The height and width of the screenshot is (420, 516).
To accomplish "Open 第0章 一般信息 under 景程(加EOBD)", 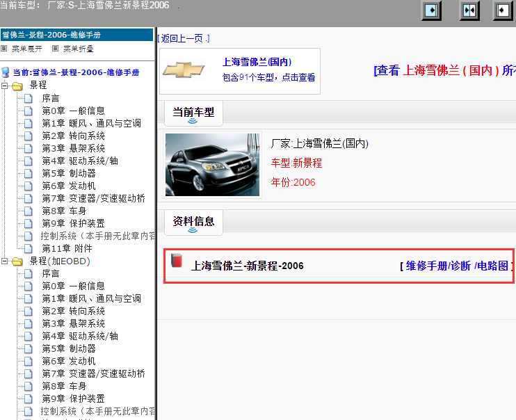I will click(x=73, y=286).
